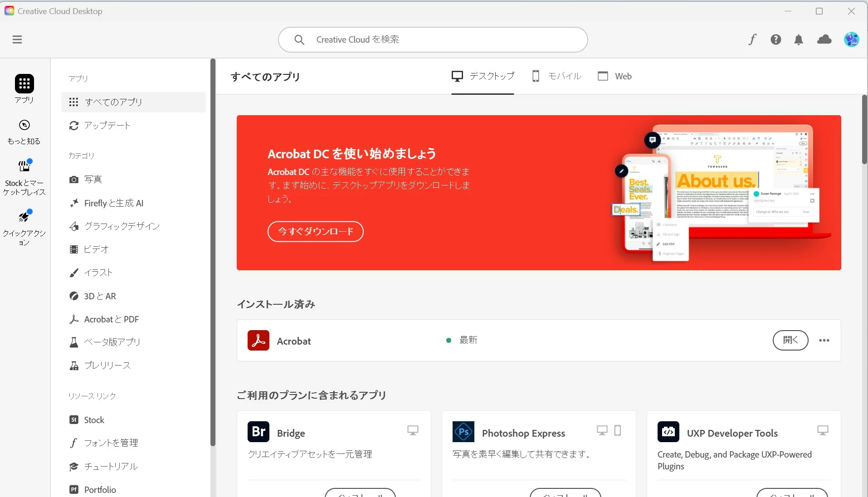Click the search magnifier icon
The height and width of the screenshot is (497, 868).
coord(299,39)
